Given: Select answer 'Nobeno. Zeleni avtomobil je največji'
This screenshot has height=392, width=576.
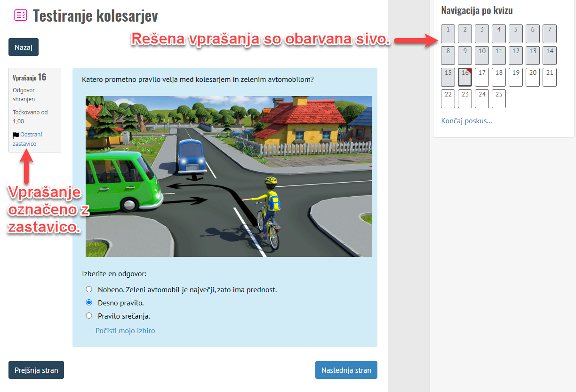Looking at the screenshot, I should [89, 289].
